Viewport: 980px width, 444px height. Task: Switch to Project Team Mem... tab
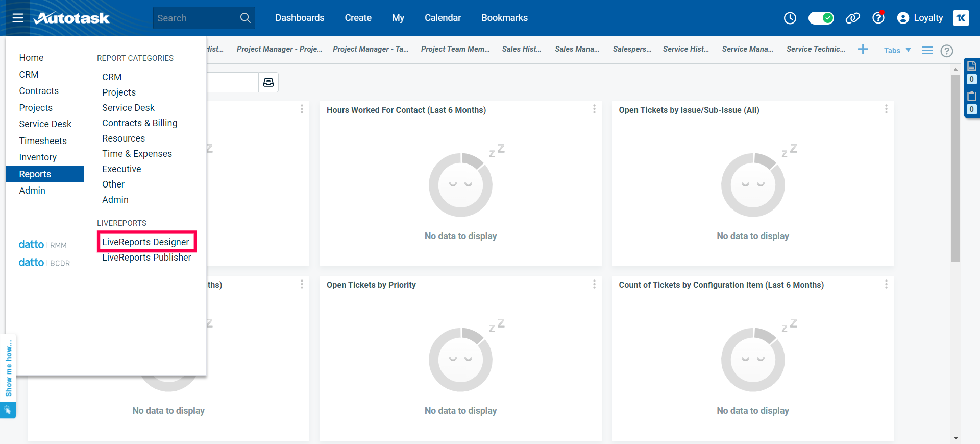[455, 49]
